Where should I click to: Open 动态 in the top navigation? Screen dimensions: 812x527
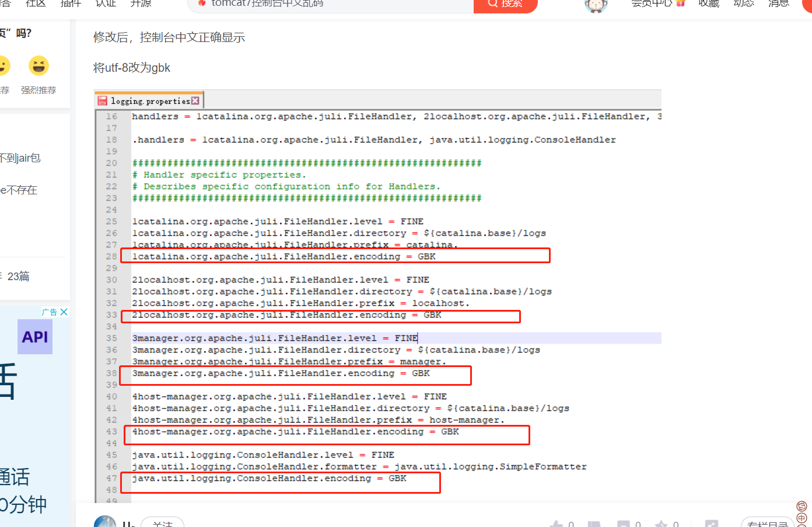click(x=744, y=4)
